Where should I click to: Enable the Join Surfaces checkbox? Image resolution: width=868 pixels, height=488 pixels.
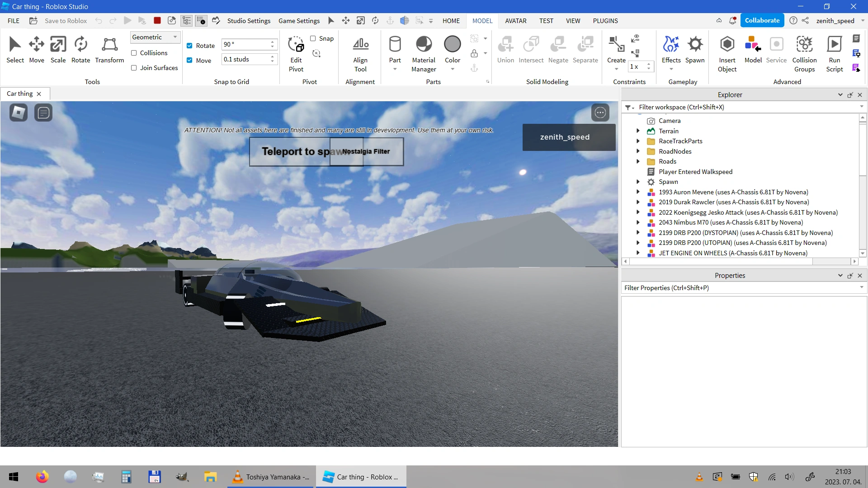pyautogui.click(x=134, y=68)
